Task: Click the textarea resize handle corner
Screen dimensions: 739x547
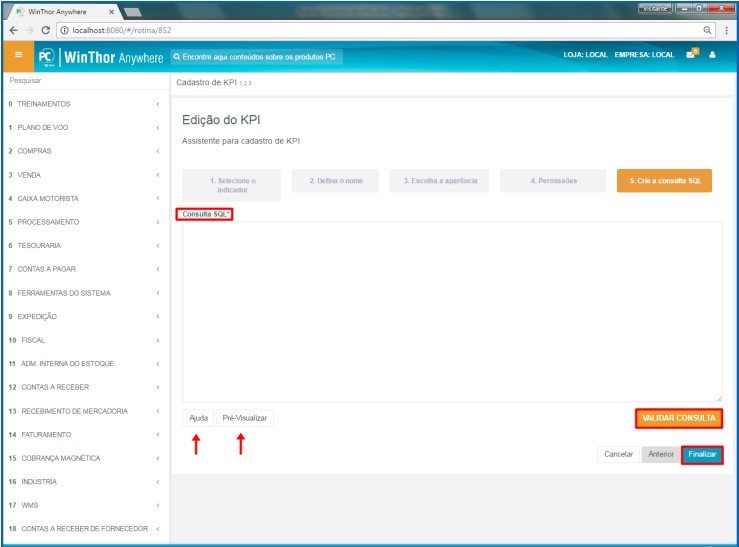Action: click(x=718, y=398)
